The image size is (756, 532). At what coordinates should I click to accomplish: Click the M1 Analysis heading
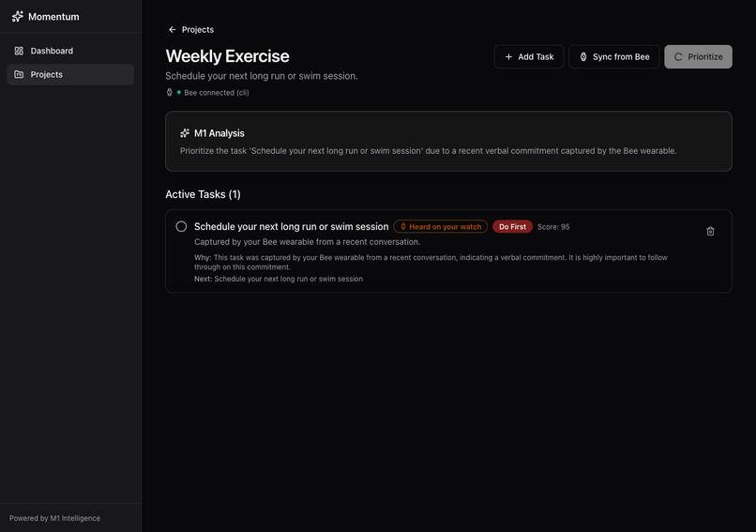(219, 133)
